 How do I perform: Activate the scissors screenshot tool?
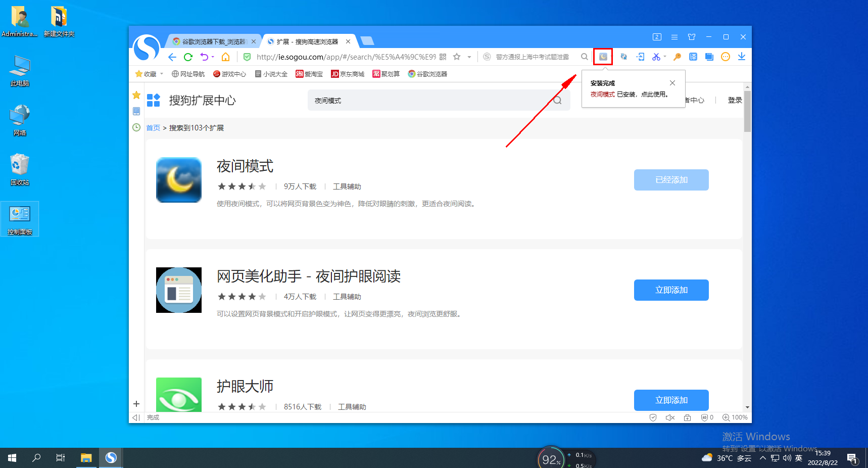tap(656, 57)
